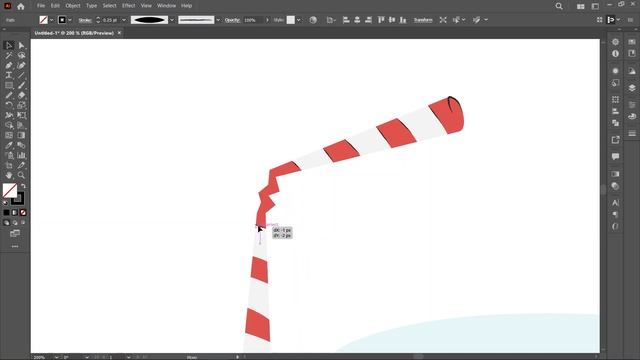The image size is (640, 360).
Task: Enable Draw Behind mode
Action: coord(15,223)
